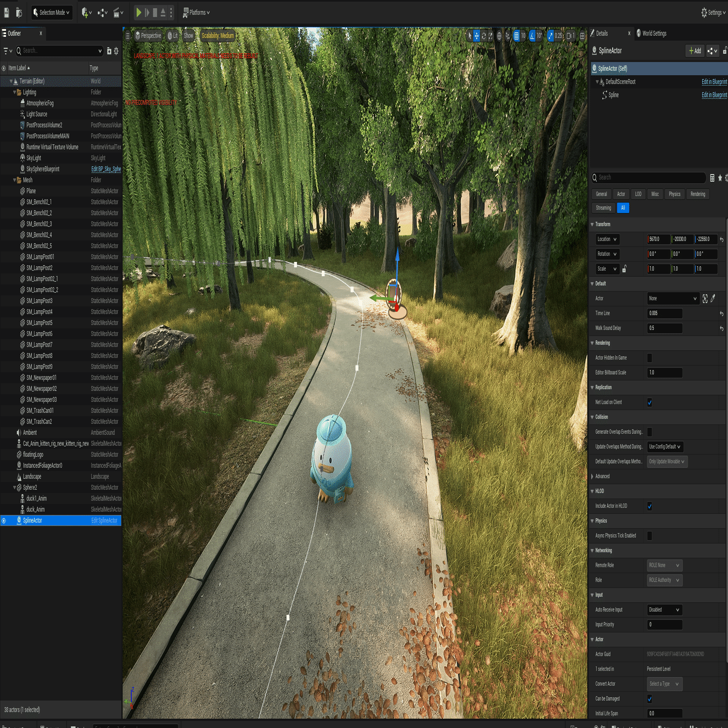
Task: Activate the Scale tool in viewport
Action: tap(490, 36)
